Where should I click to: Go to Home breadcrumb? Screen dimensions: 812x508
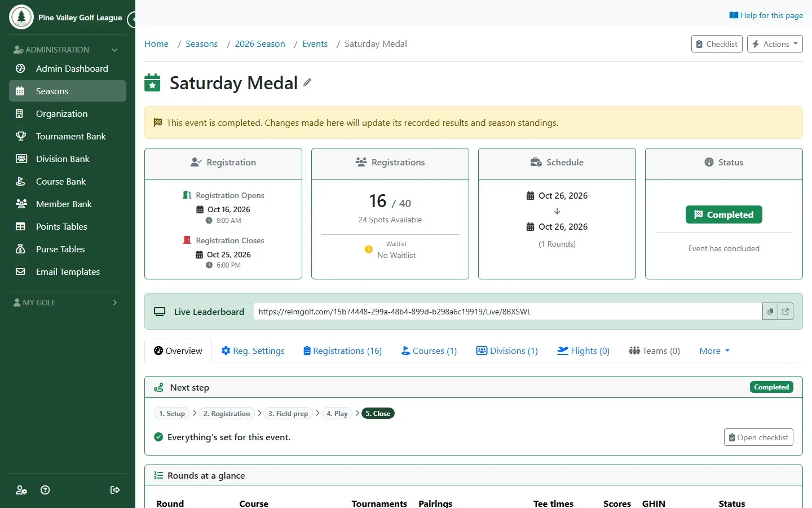pyautogui.click(x=156, y=44)
